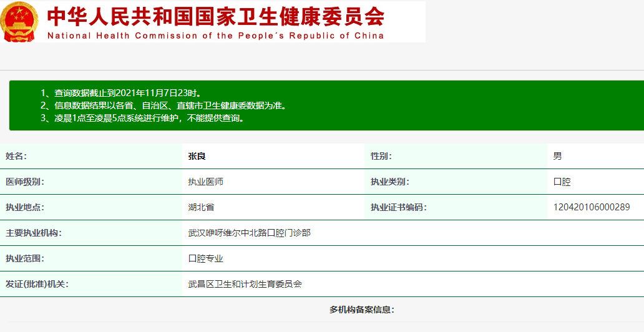Viewport: 644px width, 332px height.
Task: Click the main institution name 武汉咿呀维尔中北路口腔门诊部
Action: pos(249,233)
